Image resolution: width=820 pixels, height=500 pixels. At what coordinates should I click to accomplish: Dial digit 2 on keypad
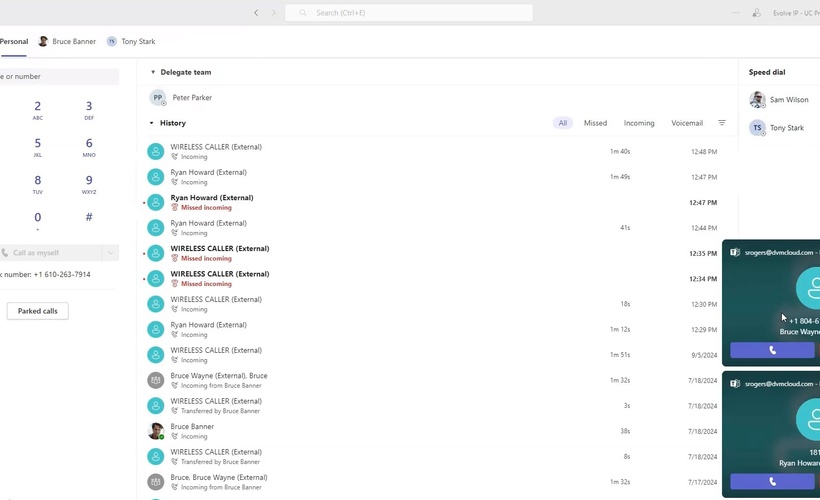pos(38,110)
